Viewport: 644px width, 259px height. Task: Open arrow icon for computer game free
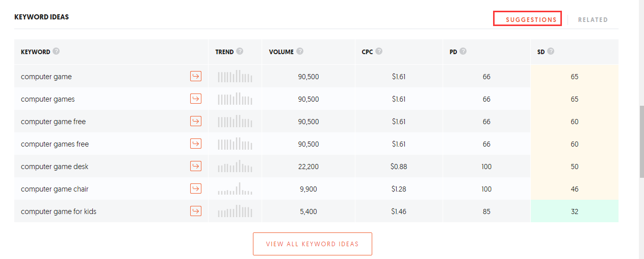point(196,121)
